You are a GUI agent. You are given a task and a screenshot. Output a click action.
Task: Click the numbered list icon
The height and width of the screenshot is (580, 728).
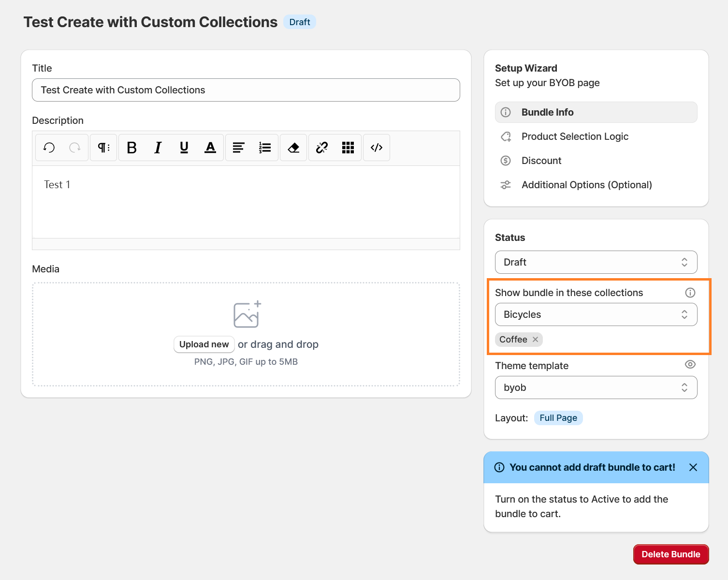click(265, 148)
